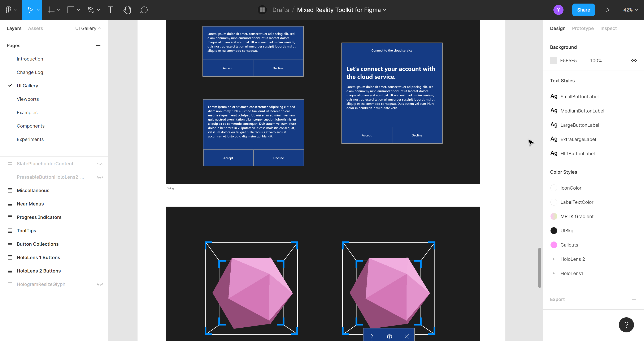Click the Components page in left panel
The width and height of the screenshot is (644, 341).
pos(31,126)
